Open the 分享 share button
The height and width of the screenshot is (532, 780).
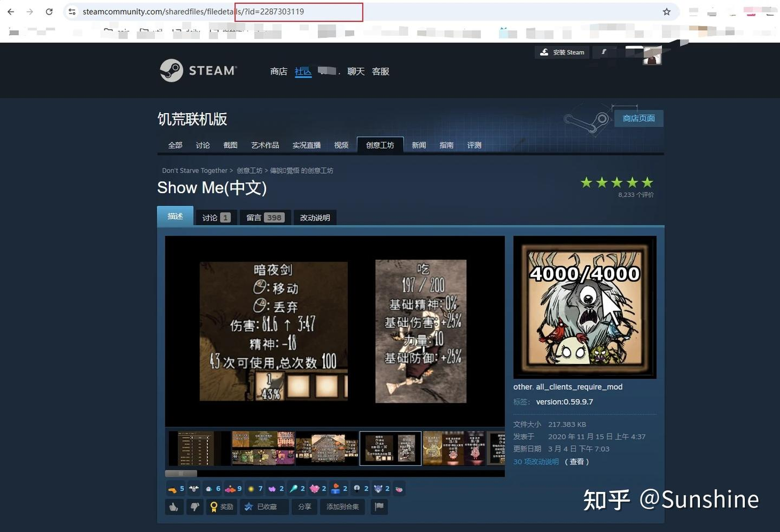[x=304, y=507]
